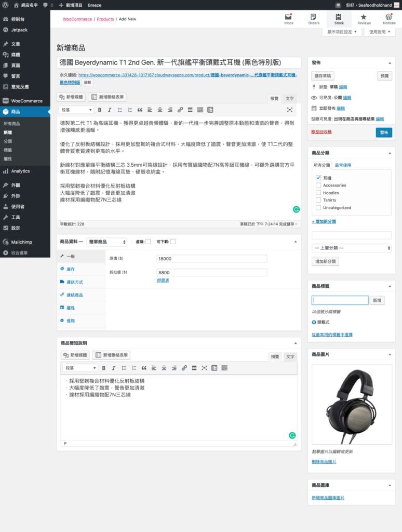Check the Hoodies category
402x532 pixels.
pyautogui.click(x=318, y=193)
